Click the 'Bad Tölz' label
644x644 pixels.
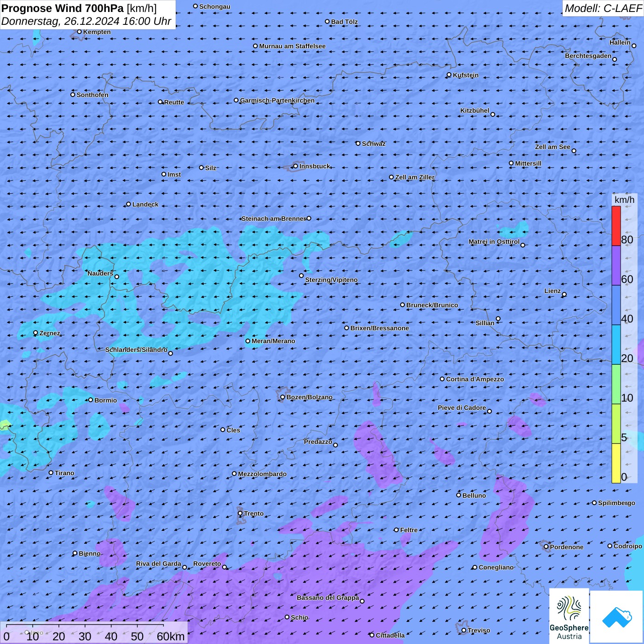point(344,22)
